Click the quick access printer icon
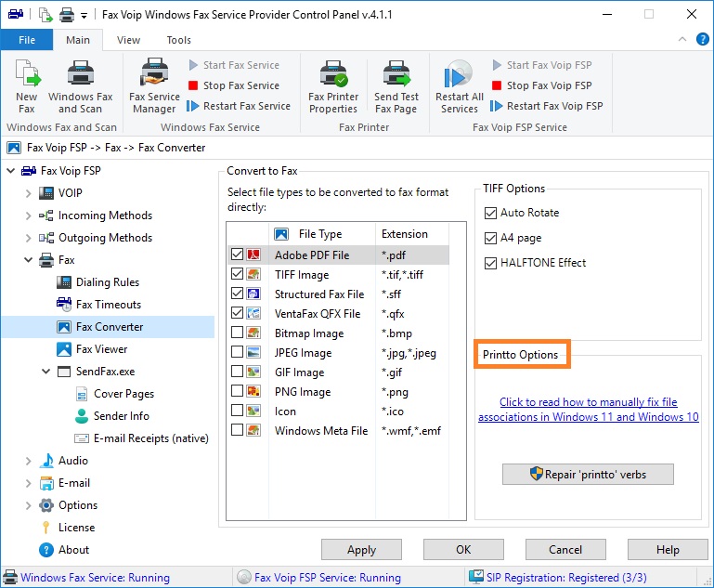Image resolution: width=714 pixels, height=588 pixels. 67,15
